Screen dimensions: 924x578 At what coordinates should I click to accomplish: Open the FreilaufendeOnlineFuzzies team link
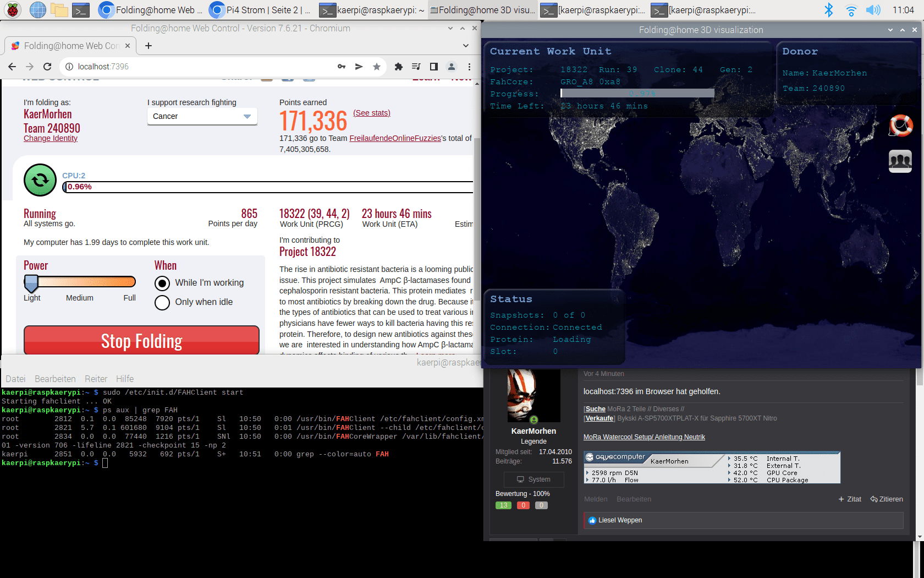point(395,138)
